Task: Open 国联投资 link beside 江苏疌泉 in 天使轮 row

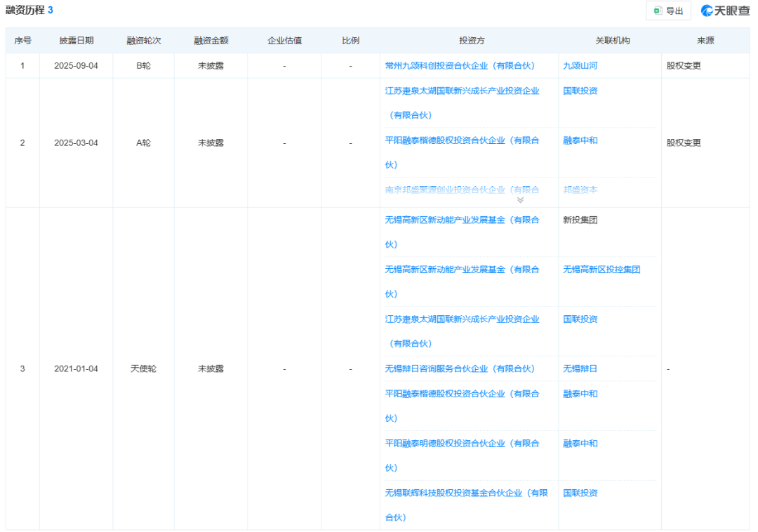Action: [580, 319]
